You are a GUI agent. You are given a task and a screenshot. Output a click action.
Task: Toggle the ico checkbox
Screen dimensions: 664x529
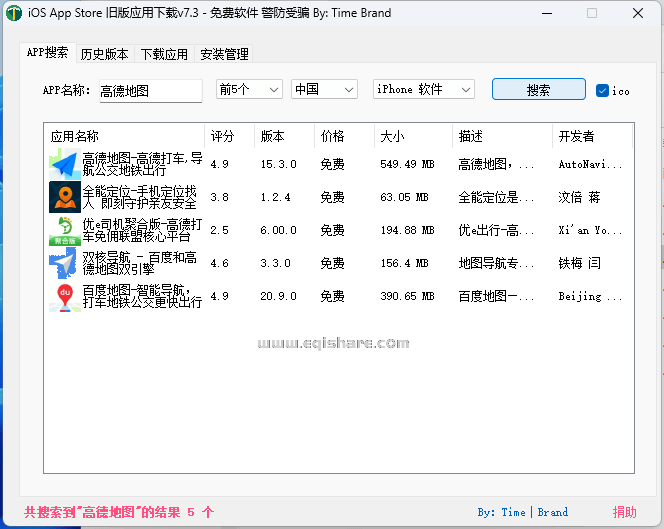(602, 91)
